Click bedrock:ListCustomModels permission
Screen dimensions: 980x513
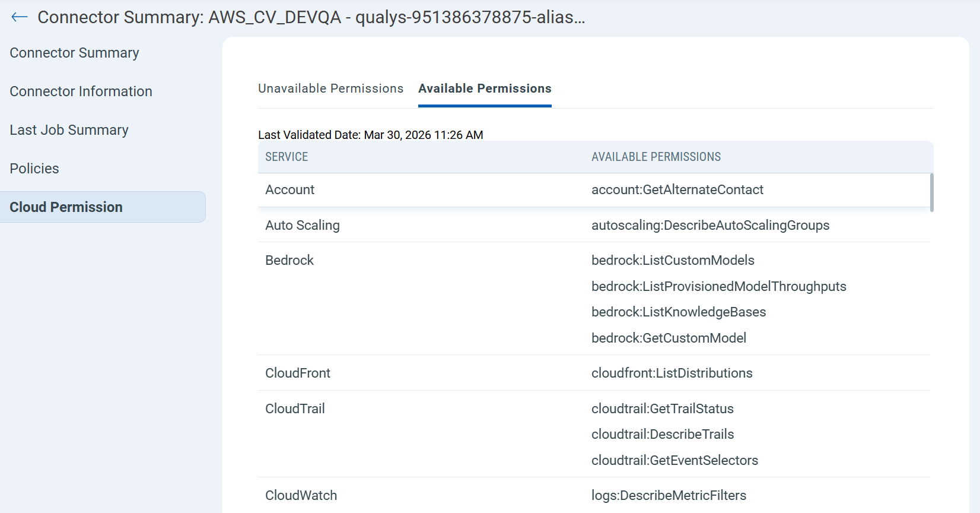click(x=673, y=261)
